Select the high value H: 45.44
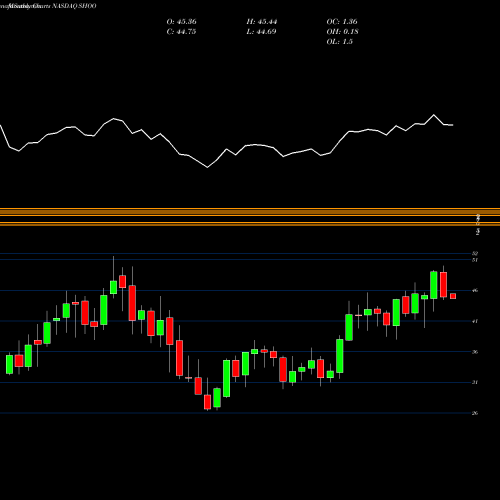 pyautogui.click(x=262, y=22)
